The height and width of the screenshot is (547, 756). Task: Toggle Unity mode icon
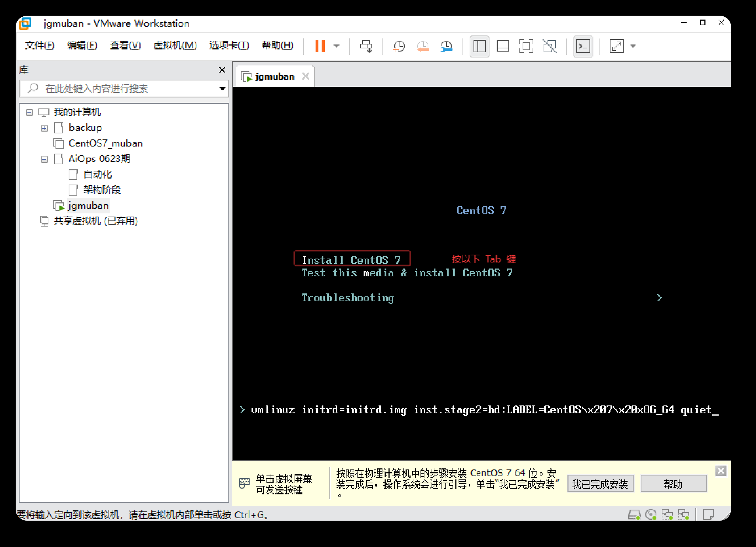(x=550, y=46)
